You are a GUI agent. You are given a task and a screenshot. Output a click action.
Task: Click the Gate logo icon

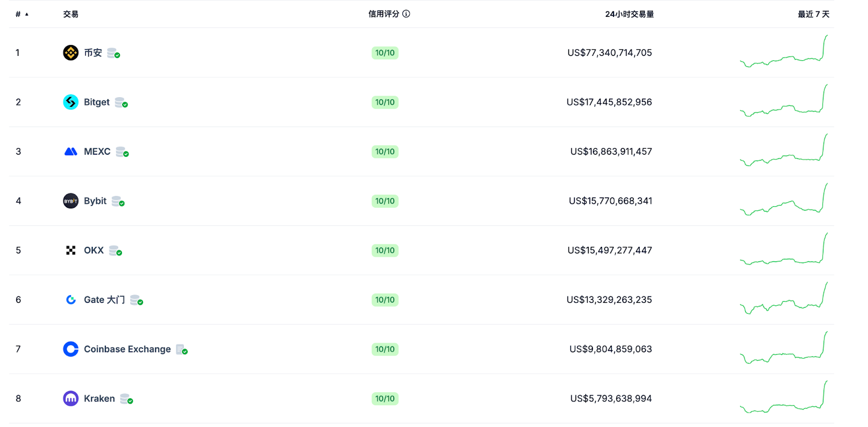(71, 299)
